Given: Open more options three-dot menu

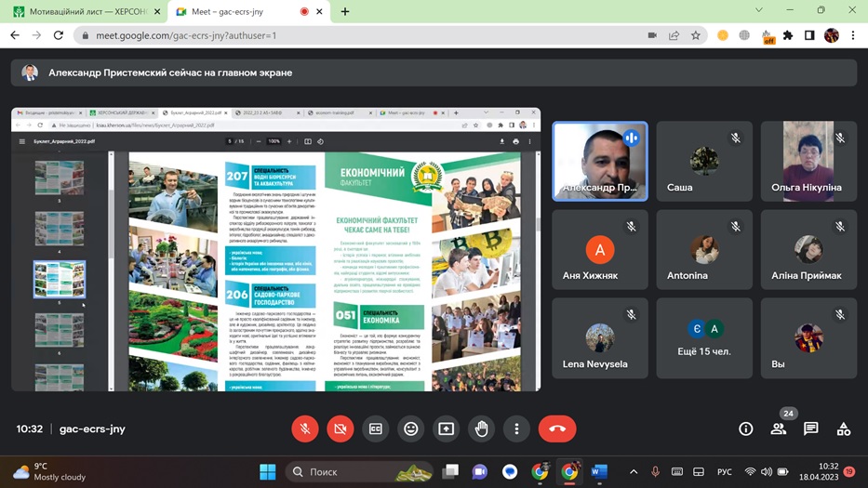Looking at the screenshot, I should point(516,429).
